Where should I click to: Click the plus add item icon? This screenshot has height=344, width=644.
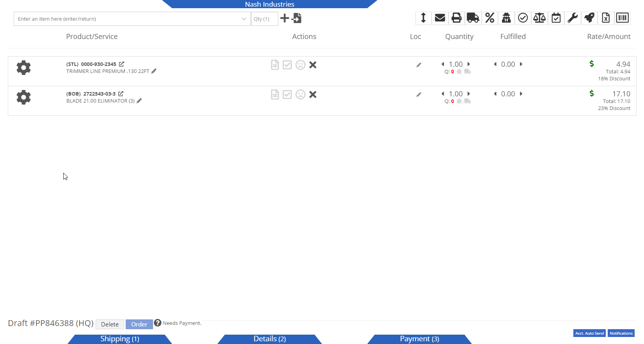(x=285, y=18)
